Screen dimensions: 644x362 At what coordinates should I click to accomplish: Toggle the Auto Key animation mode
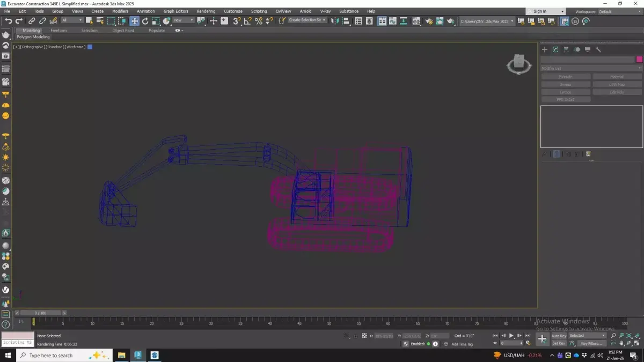pyautogui.click(x=559, y=336)
